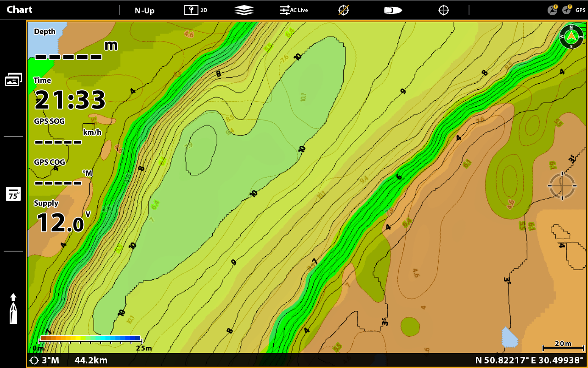The height and width of the screenshot is (368, 588).
Task: Toggle the crossed-out target overlay icon
Action: [343, 10]
